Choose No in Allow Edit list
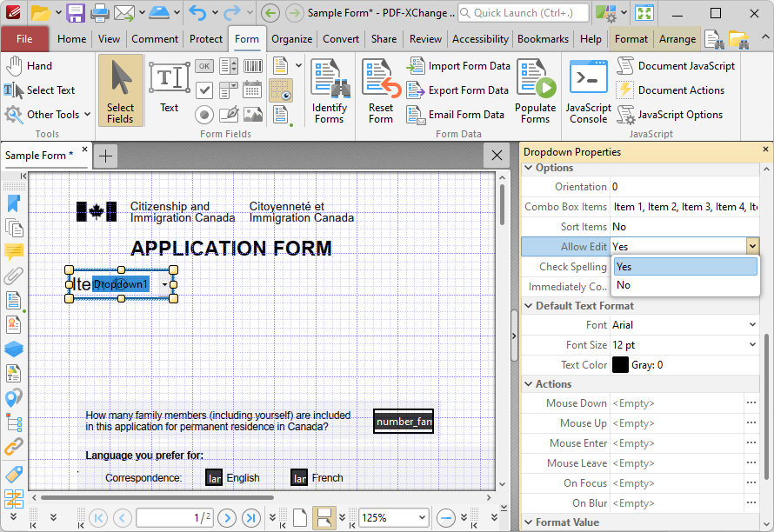The height and width of the screenshot is (532, 774). tap(685, 285)
